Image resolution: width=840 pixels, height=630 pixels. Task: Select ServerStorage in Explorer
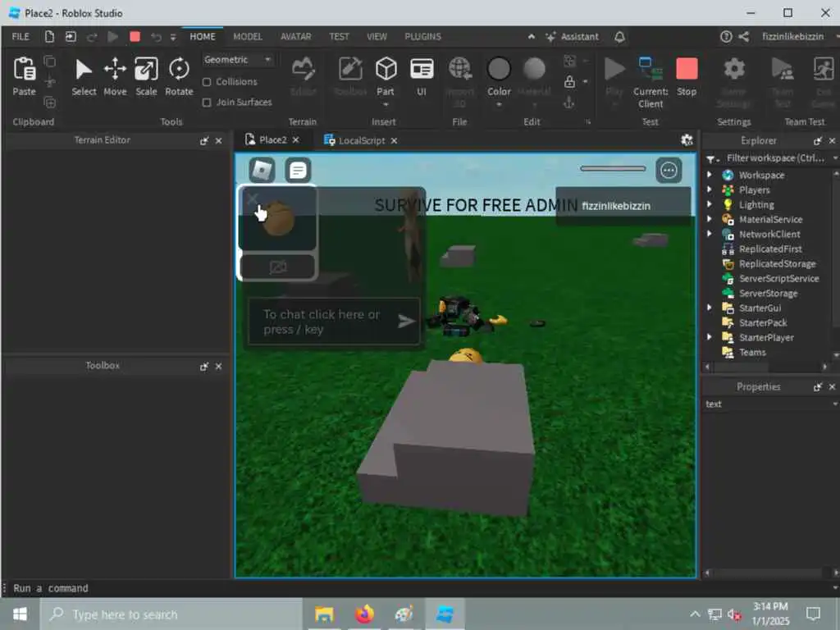768,293
